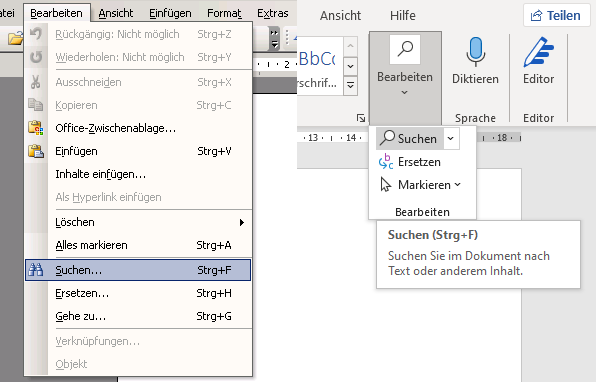Click greyed Ausschneiden entry
Viewport: 596px width, 382px height.
(x=138, y=82)
